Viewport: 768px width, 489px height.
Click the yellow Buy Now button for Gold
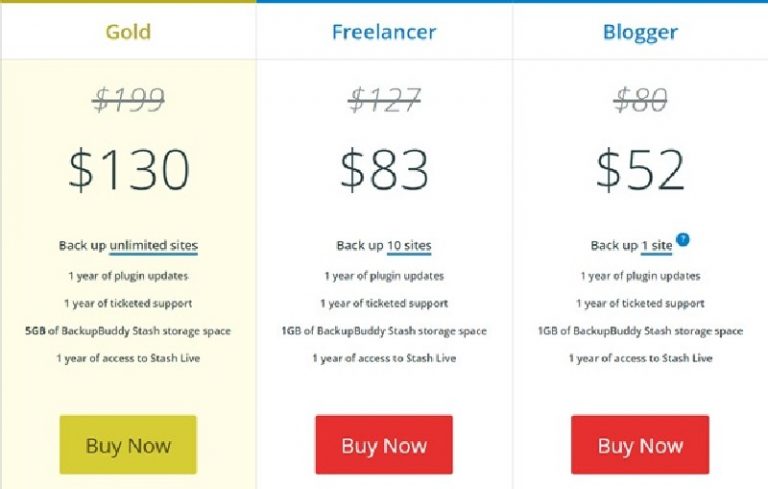(128, 445)
